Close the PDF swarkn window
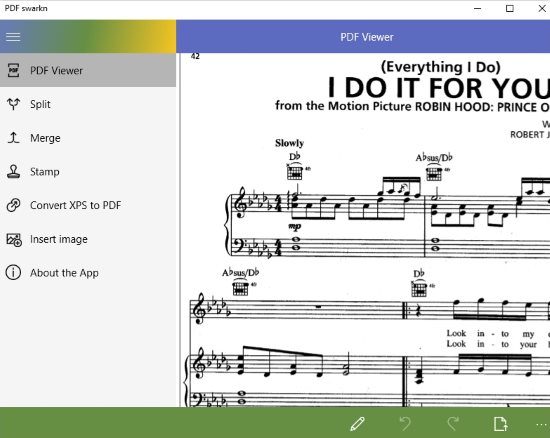550x438 pixels. [542, 8]
